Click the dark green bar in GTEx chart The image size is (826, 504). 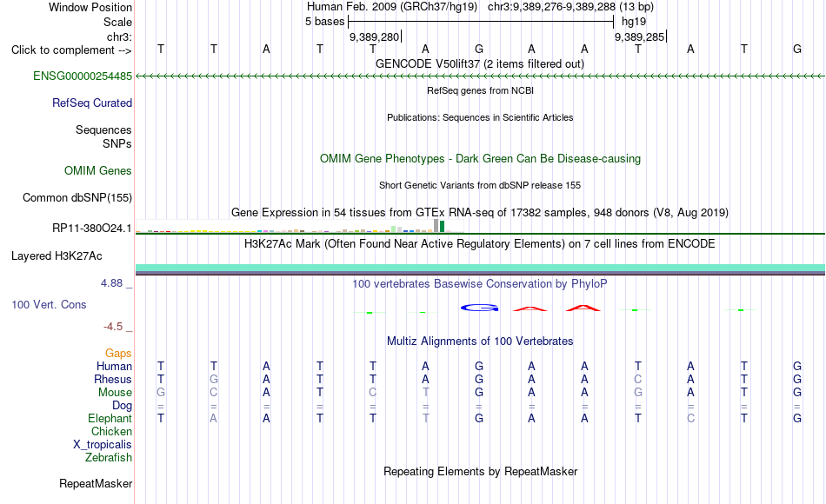(442, 227)
